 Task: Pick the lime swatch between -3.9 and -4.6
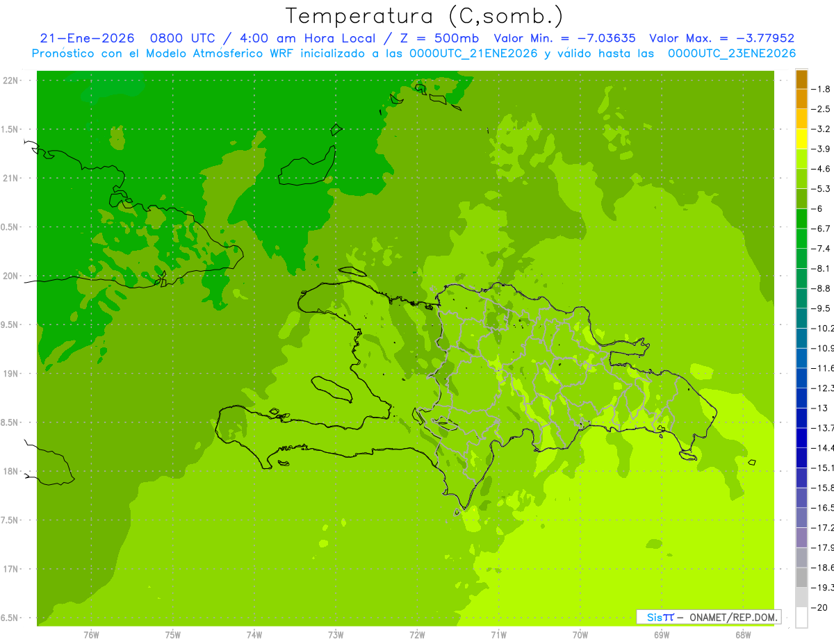(801, 159)
